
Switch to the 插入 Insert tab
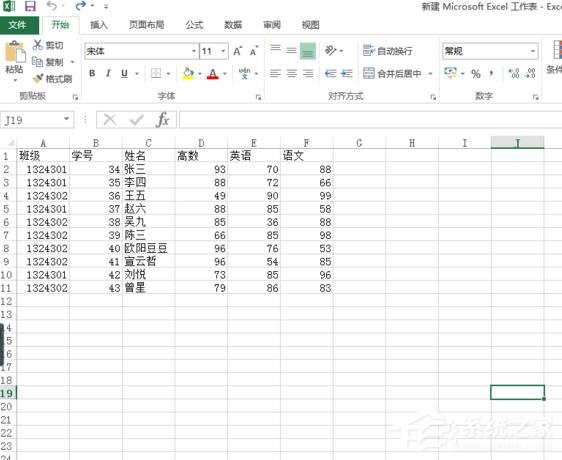(99, 25)
